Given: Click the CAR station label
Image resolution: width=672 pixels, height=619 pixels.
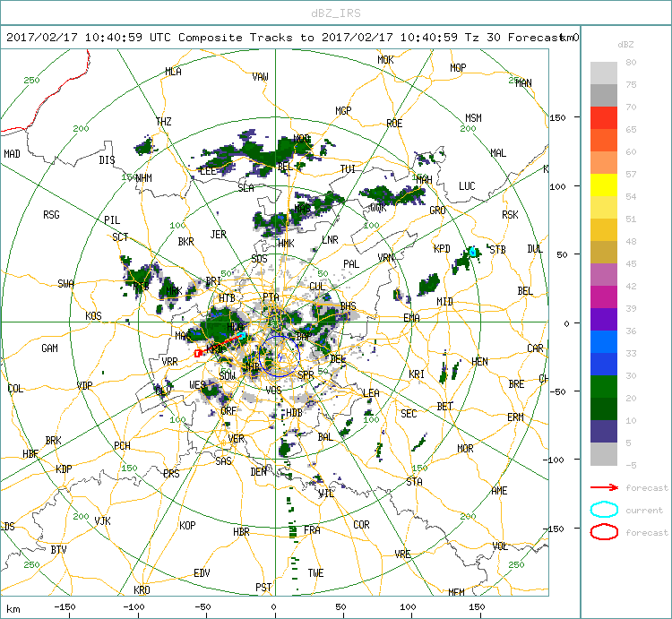Looking at the screenshot, I should click(535, 348).
